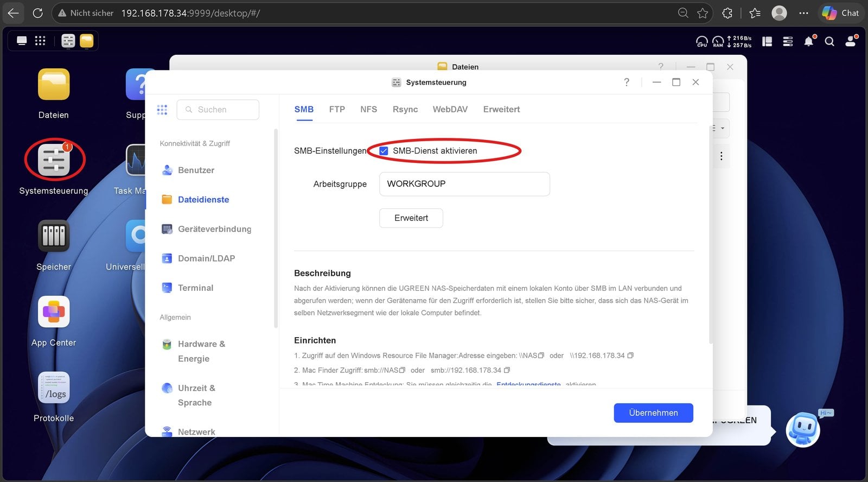Open browser settings and more menu
Viewport: 868px width, 482px height.
(804, 13)
